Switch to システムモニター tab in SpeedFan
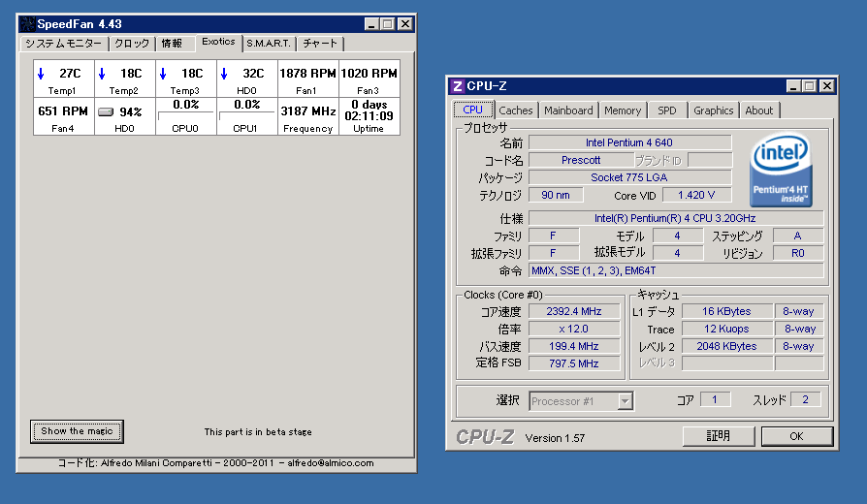The image size is (867, 504). pyautogui.click(x=64, y=43)
